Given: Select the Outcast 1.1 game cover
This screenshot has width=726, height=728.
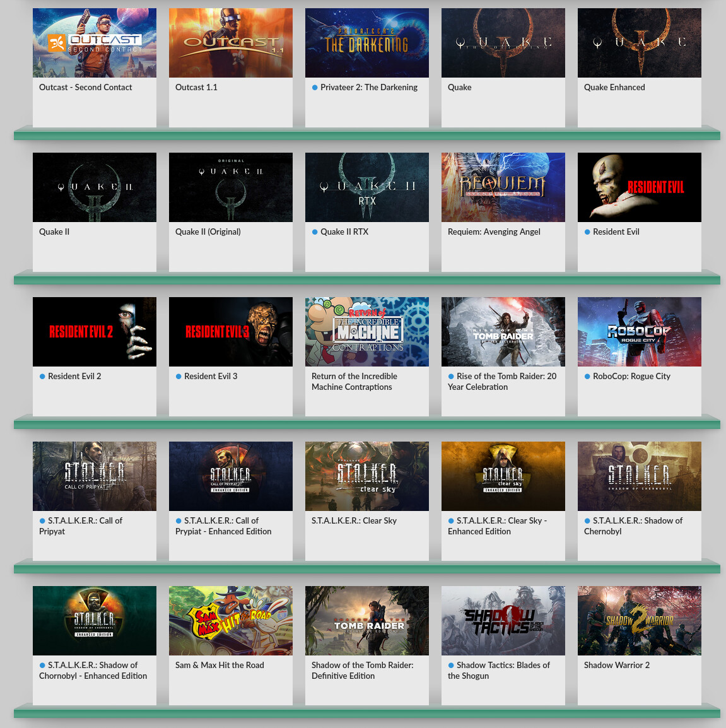Looking at the screenshot, I should 231,43.
